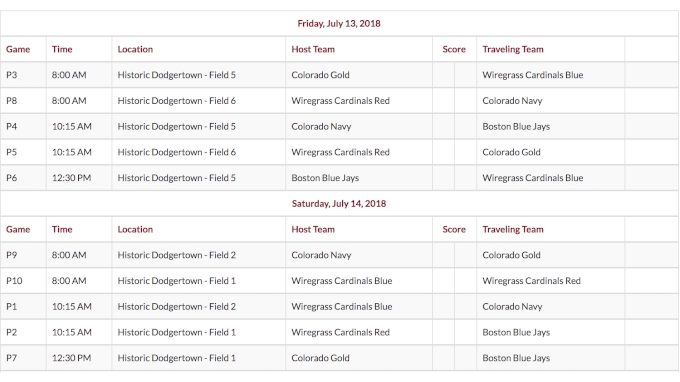Click the Location column header under Friday
This screenshot has height=382, width=680.
[135, 49]
